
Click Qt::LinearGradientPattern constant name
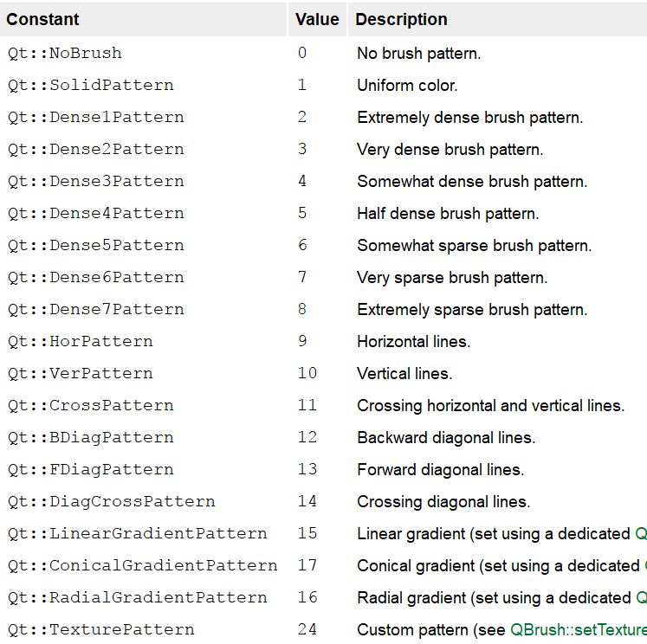pos(137,533)
